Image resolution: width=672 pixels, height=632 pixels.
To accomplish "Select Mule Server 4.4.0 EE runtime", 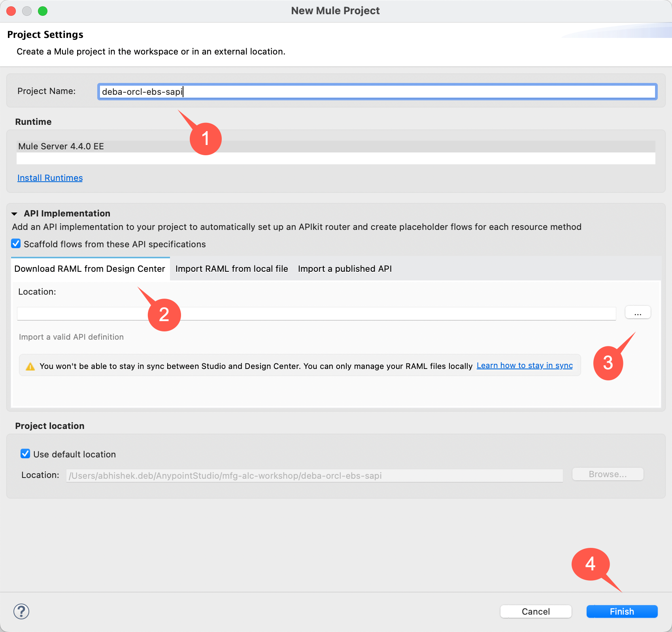I will coord(336,147).
